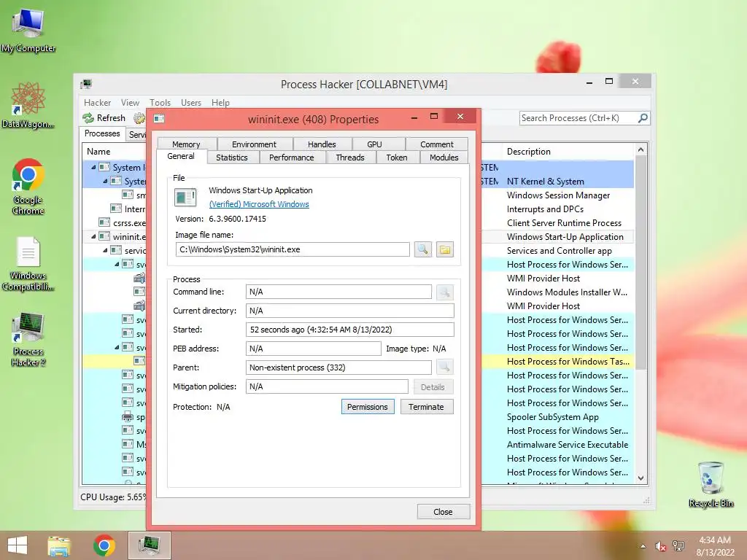
Task: Open the Verified Microsoft Windows link
Action: [259, 204]
